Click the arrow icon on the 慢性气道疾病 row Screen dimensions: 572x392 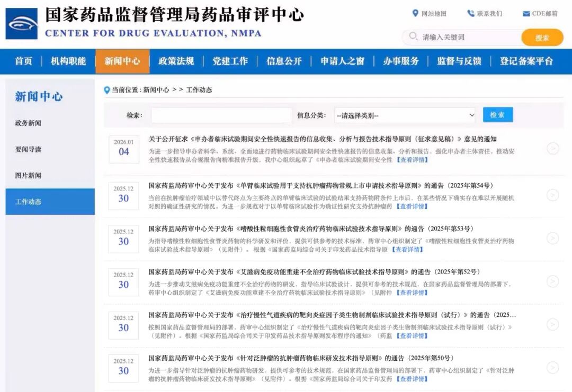(553, 325)
